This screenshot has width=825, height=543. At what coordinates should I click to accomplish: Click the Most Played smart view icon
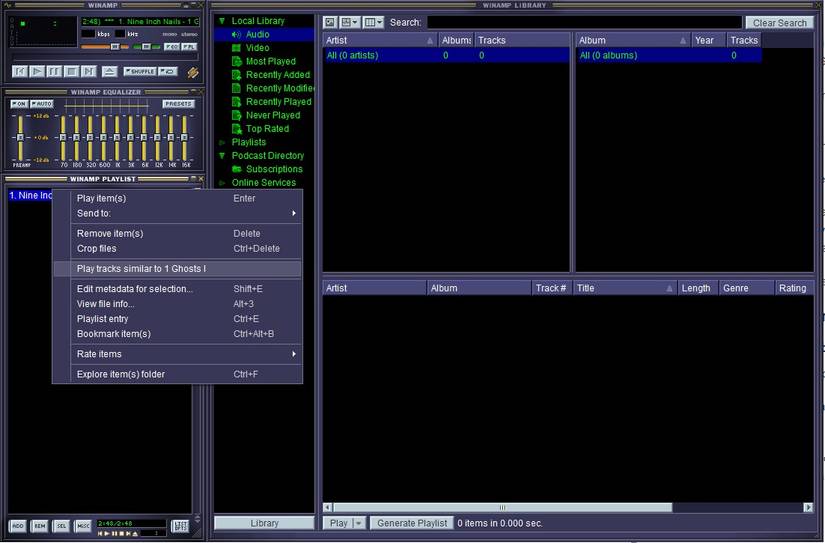pos(237,61)
